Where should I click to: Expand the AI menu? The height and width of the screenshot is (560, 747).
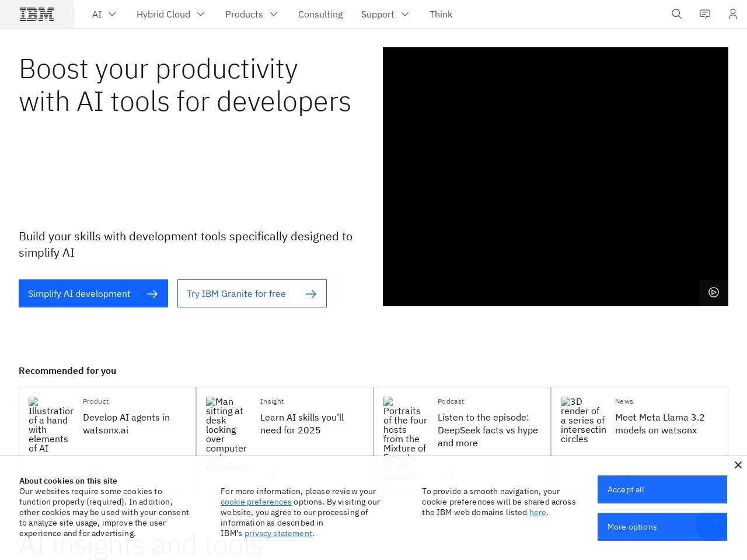pyautogui.click(x=104, y=14)
